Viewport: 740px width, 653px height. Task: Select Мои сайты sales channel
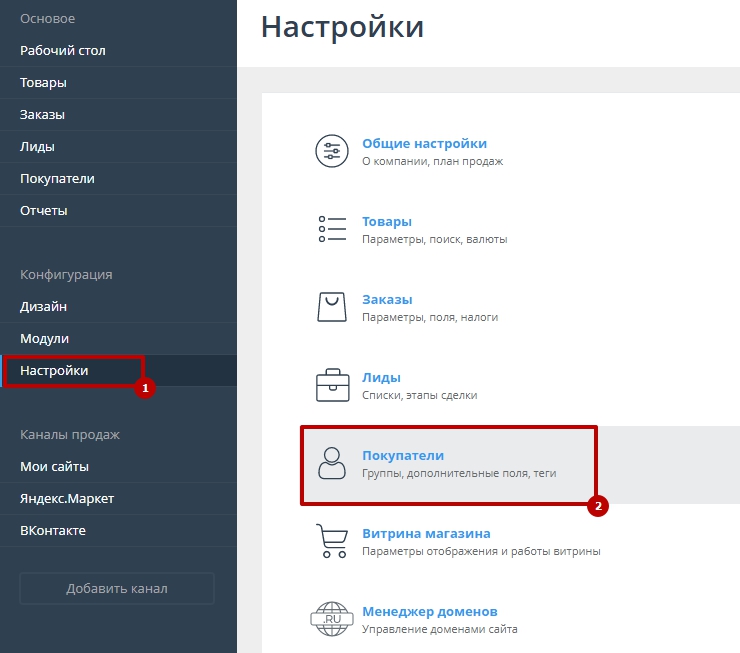pyautogui.click(x=55, y=467)
